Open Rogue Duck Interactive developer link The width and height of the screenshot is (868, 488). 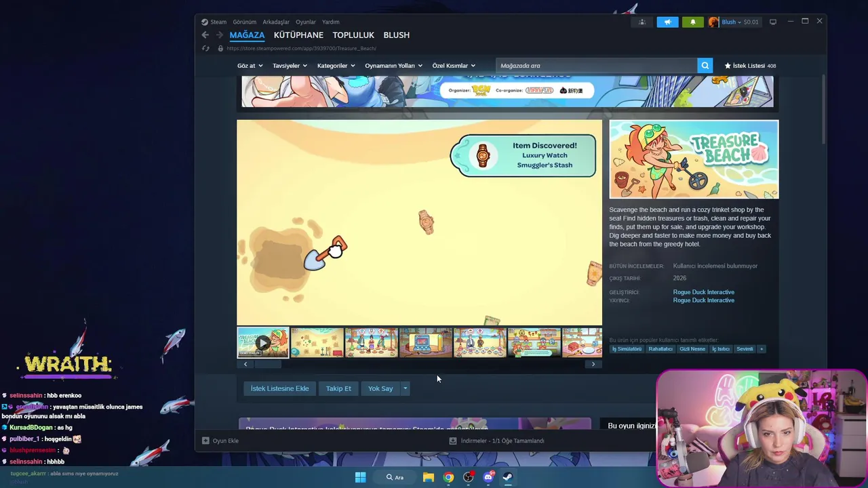tap(703, 292)
